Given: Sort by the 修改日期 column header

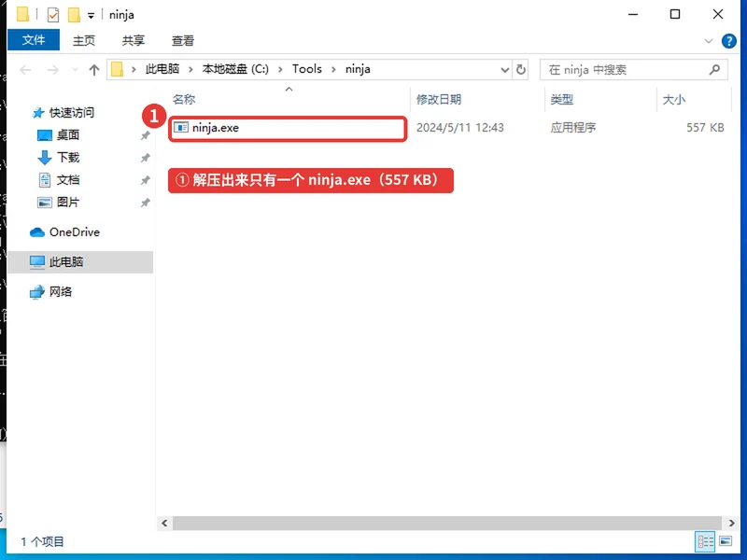Looking at the screenshot, I should coord(439,99).
